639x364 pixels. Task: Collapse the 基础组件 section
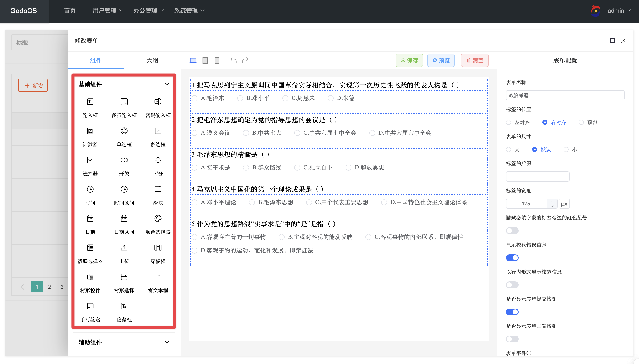[167, 84]
